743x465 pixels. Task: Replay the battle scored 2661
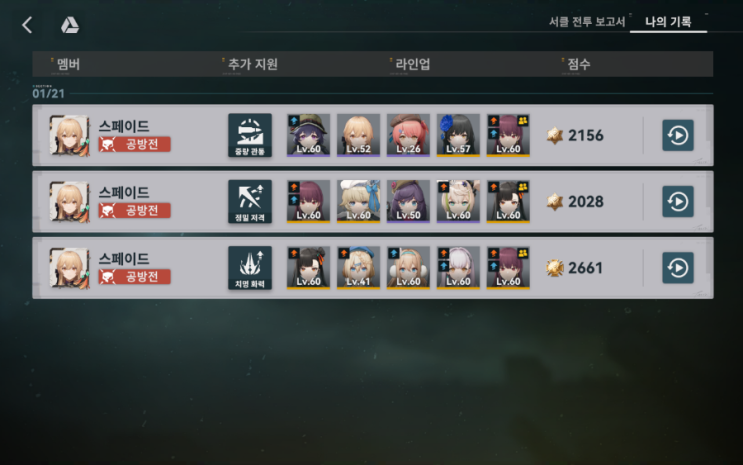pos(678,268)
